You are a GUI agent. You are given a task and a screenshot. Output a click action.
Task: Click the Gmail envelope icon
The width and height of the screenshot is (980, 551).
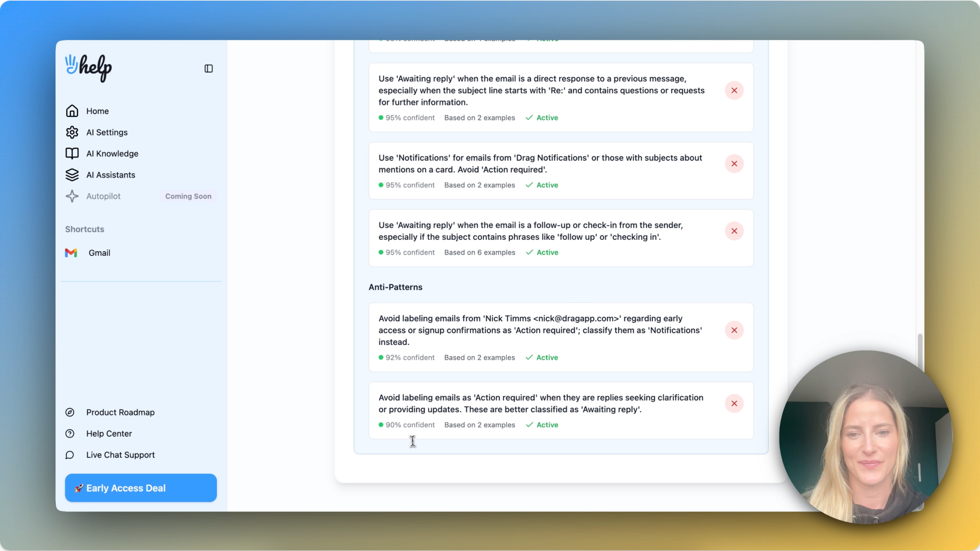(71, 253)
